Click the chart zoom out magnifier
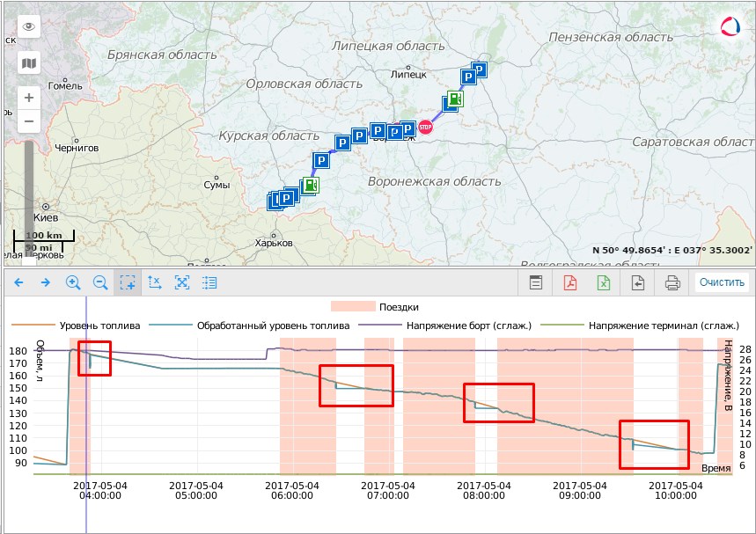This screenshot has height=534, width=756. click(x=100, y=282)
